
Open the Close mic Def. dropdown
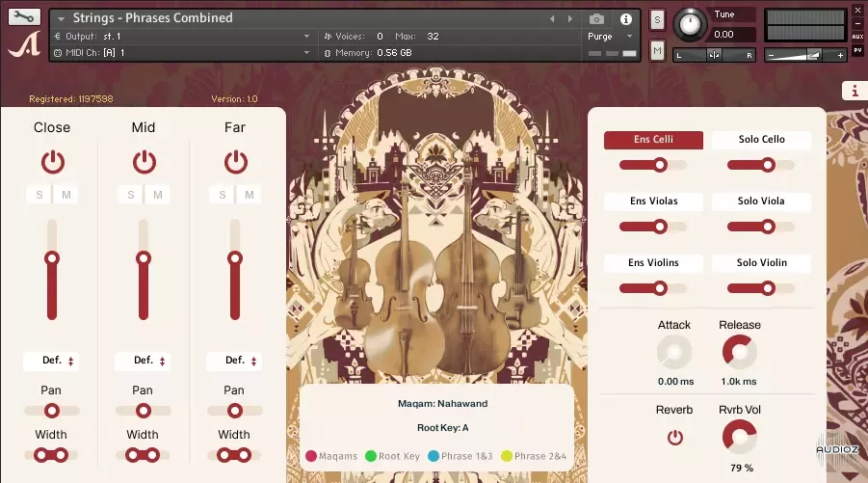[52, 361]
